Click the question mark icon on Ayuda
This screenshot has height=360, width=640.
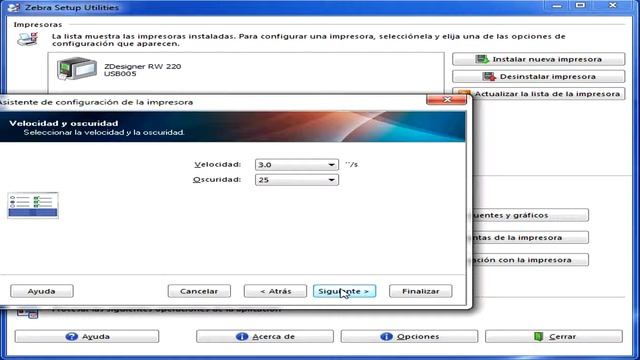[x=71, y=336]
